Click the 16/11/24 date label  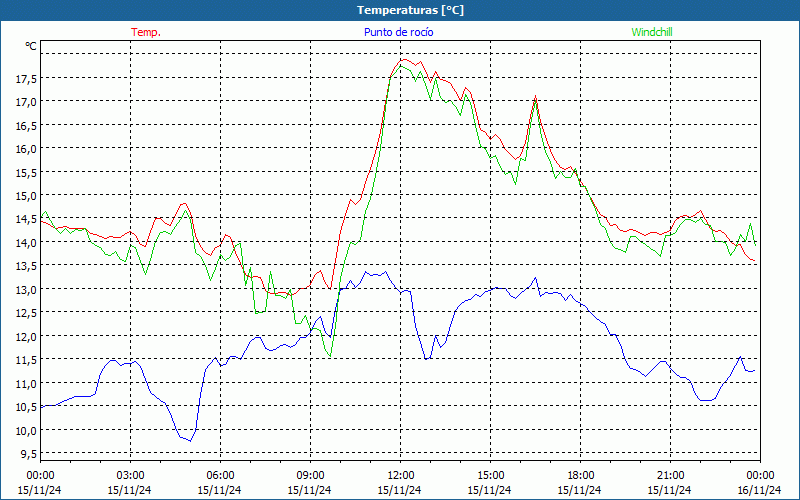760,490
